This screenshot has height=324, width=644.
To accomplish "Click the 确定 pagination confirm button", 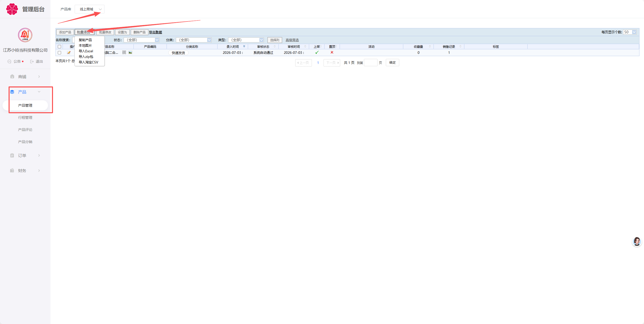I will 392,63.
